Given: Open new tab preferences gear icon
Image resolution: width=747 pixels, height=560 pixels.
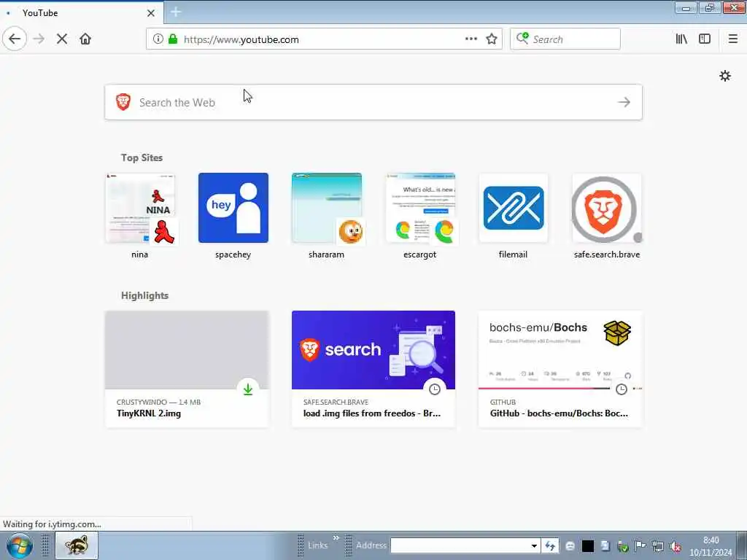Looking at the screenshot, I should 724,76.
